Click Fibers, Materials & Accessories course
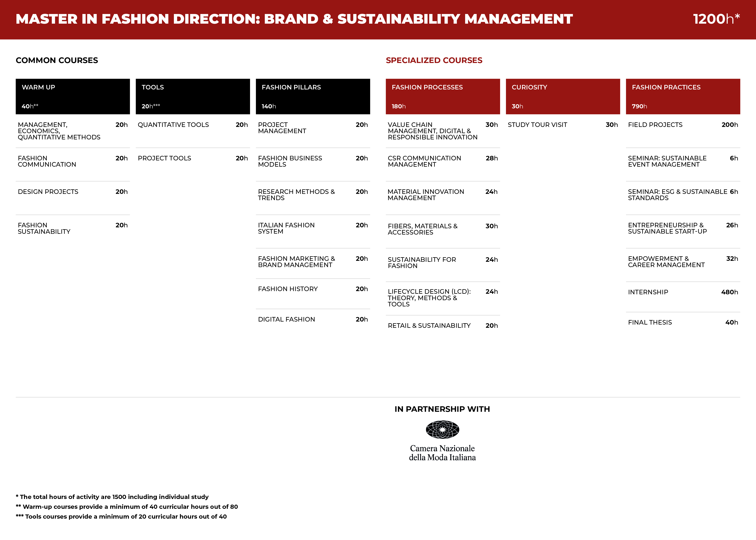756x540 pixels. 443,232
